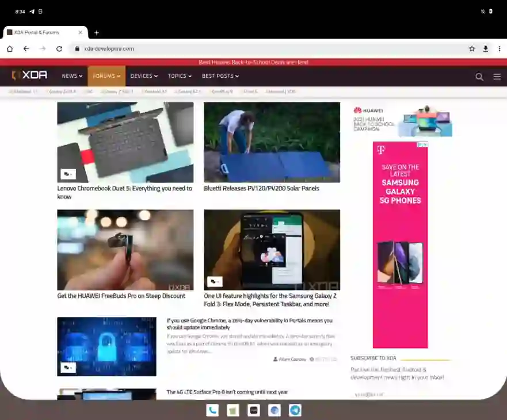Expand the NEWS dropdown menu
The height and width of the screenshot is (420, 507).
coord(72,76)
